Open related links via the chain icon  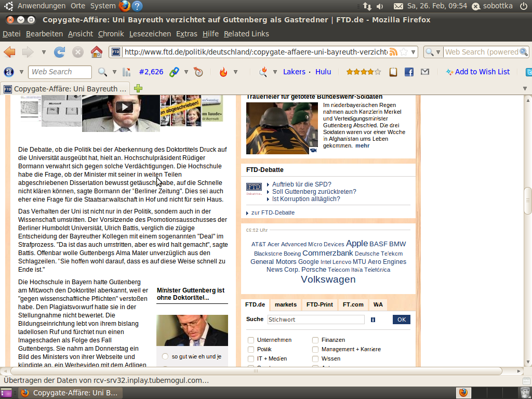[174, 72]
